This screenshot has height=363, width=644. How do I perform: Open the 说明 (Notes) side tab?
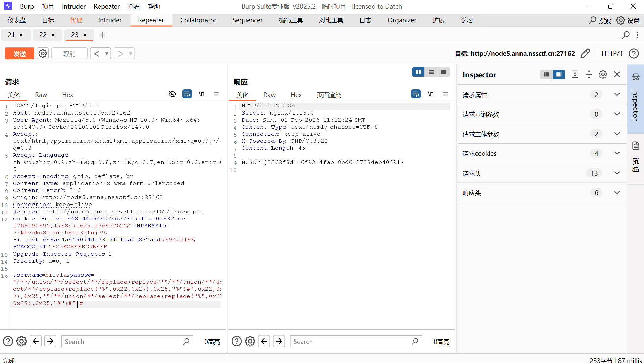click(x=636, y=158)
